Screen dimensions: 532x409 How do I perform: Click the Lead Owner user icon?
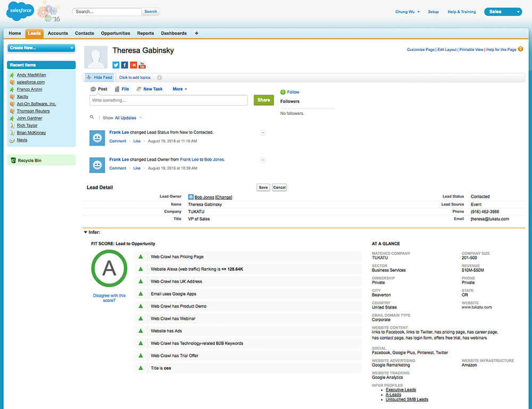[190, 197]
